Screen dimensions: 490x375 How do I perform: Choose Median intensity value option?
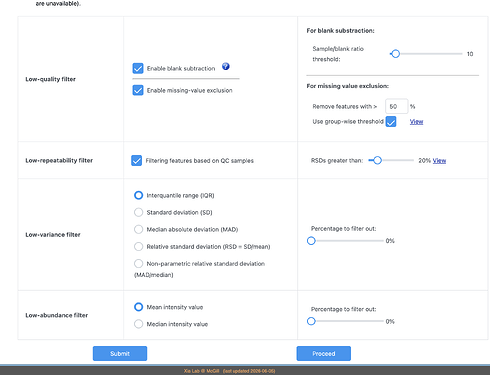138,324
